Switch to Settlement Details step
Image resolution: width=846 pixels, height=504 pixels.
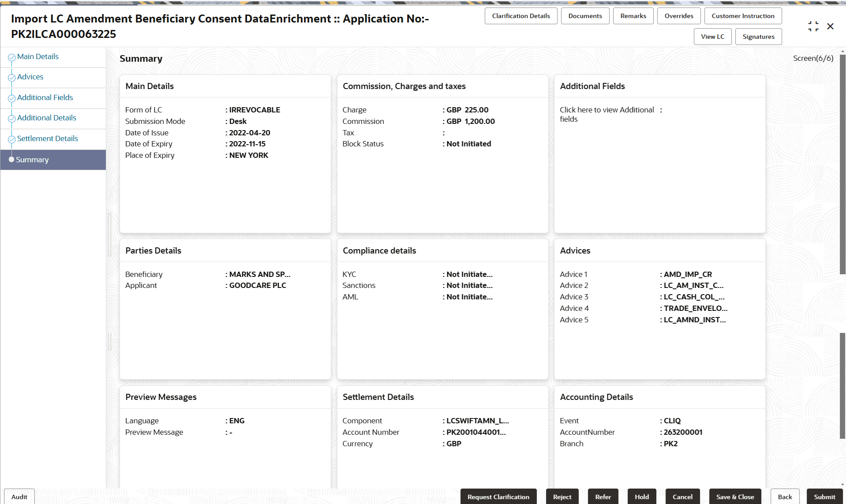[48, 138]
